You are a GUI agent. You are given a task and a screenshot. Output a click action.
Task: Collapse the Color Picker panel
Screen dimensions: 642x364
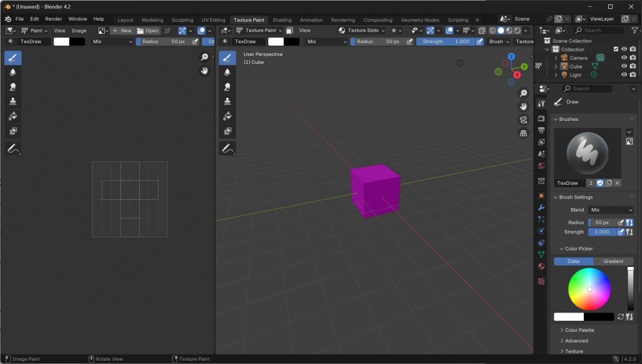(x=562, y=249)
